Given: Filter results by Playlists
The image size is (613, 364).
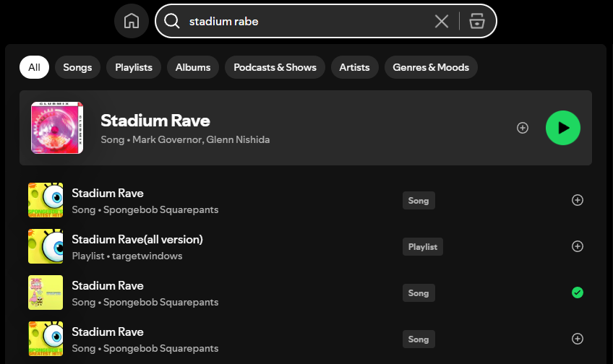Looking at the screenshot, I should pyautogui.click(x=134, y=67).
